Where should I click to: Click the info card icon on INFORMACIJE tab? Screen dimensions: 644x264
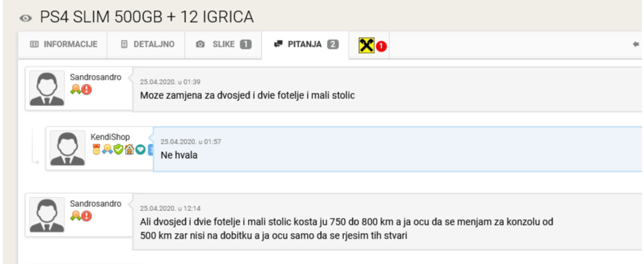click(34, 45)
